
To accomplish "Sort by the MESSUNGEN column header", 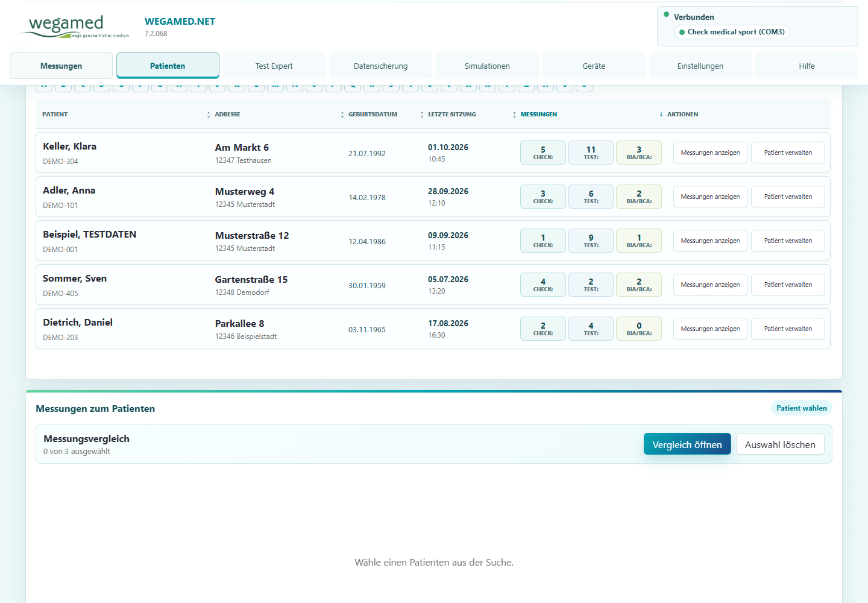I will pos(539,115).
